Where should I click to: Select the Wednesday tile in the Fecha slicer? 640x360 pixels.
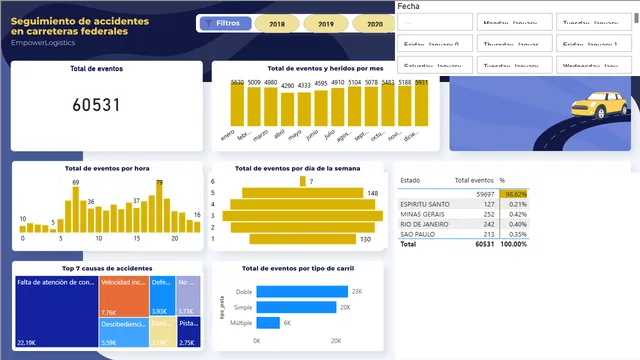coord(593,65)
